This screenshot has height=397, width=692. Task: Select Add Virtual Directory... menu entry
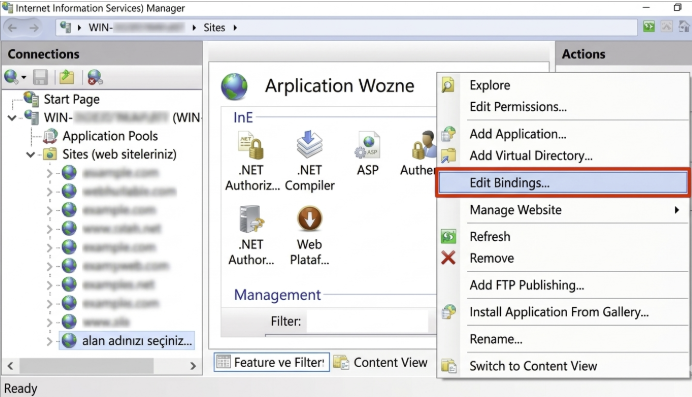click(531, 156)
